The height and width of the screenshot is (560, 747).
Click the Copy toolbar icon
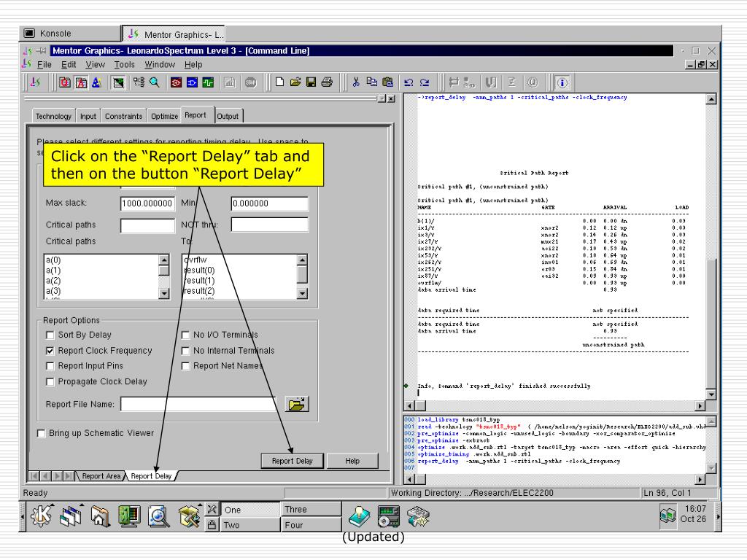coord(371,82)
